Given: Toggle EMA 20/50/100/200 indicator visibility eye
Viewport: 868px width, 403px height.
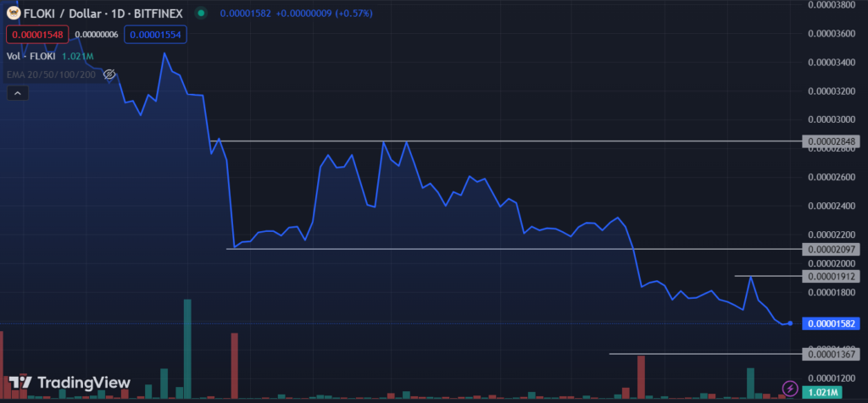Looking at the screenshot, I should [x=109, y=74].
